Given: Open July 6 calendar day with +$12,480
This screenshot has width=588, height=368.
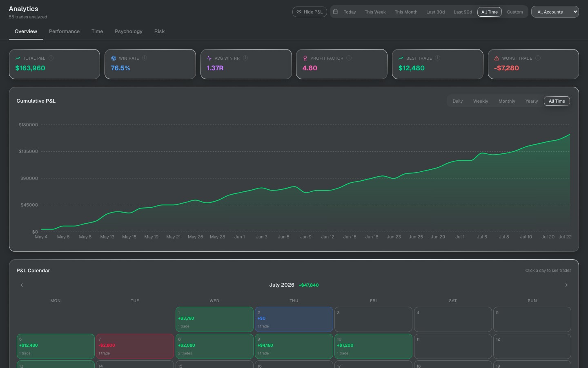Looking at the screenshot, I should [x=56, y=346].
